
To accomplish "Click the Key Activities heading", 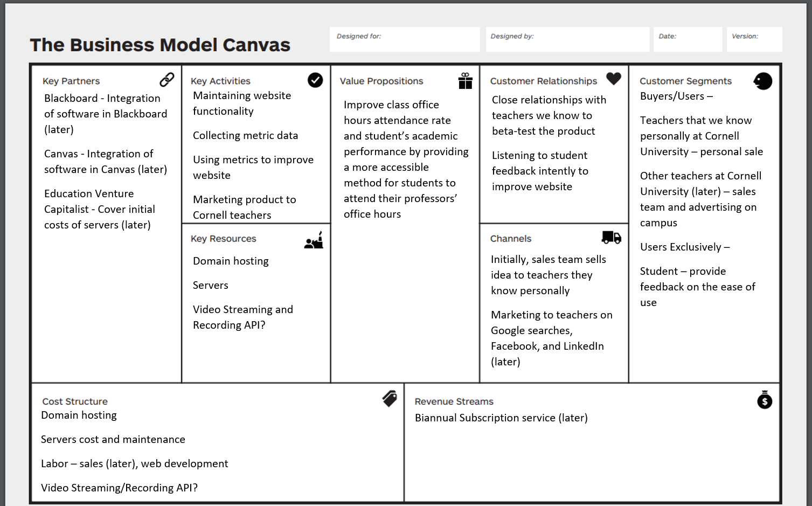I will [220, 81].
